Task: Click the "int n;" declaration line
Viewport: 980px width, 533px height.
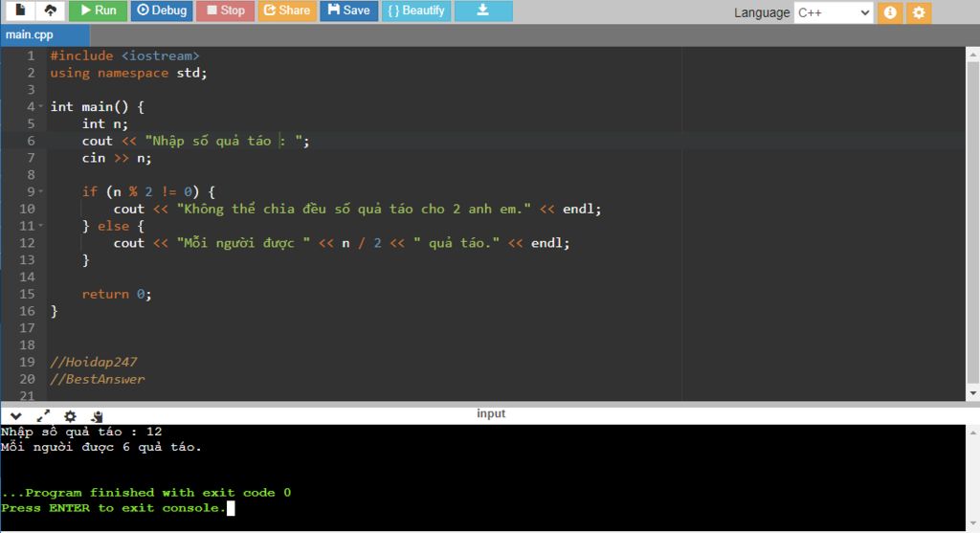Action: pos(105,123)
